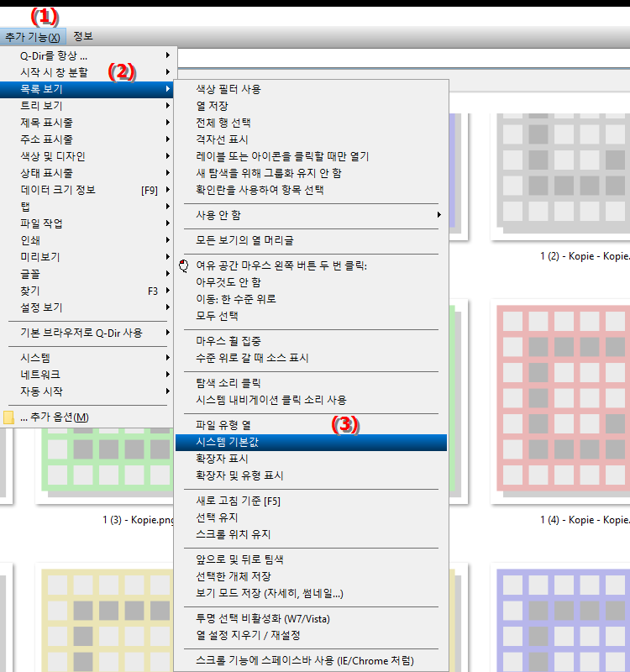Click the 파일 유형 열 entry

click(x=311, y=425)
